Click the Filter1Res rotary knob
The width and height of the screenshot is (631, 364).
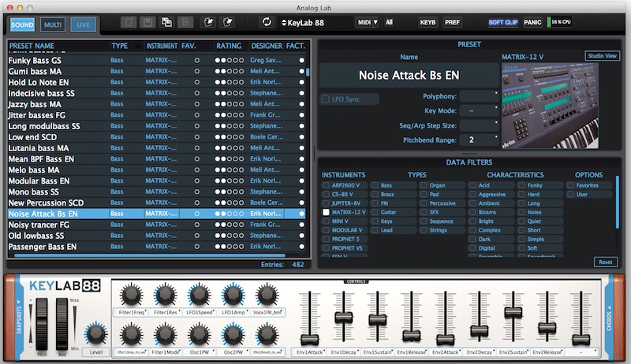click(x=165, y=295)
